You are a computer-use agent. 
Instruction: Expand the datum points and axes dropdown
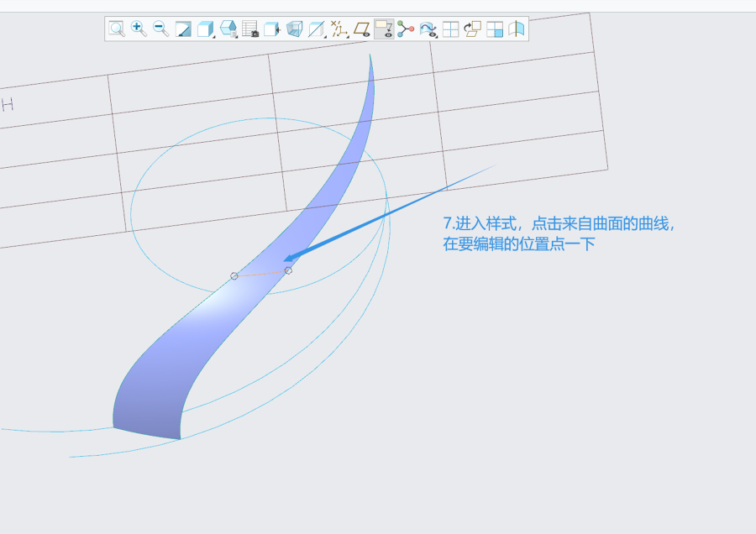339,29
